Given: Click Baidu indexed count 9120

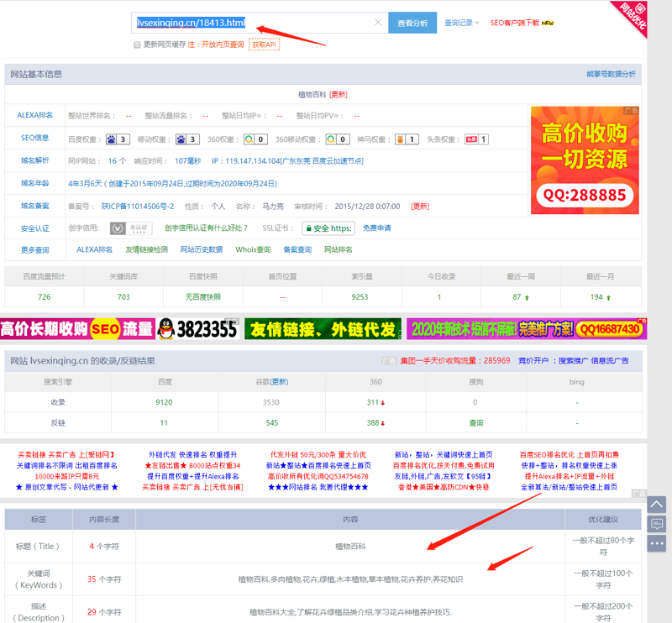Looking at the screenshot, I should (164, 402).
